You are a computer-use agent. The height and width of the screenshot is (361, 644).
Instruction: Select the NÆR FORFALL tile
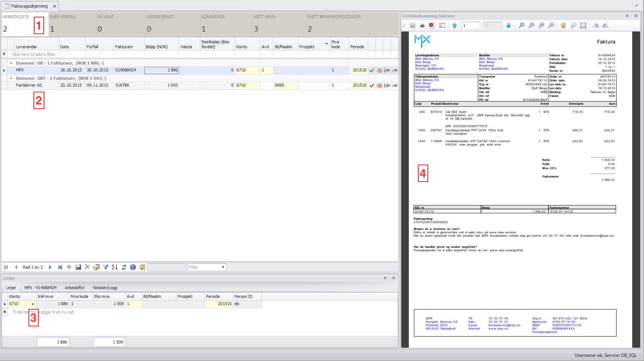[72, 24]
